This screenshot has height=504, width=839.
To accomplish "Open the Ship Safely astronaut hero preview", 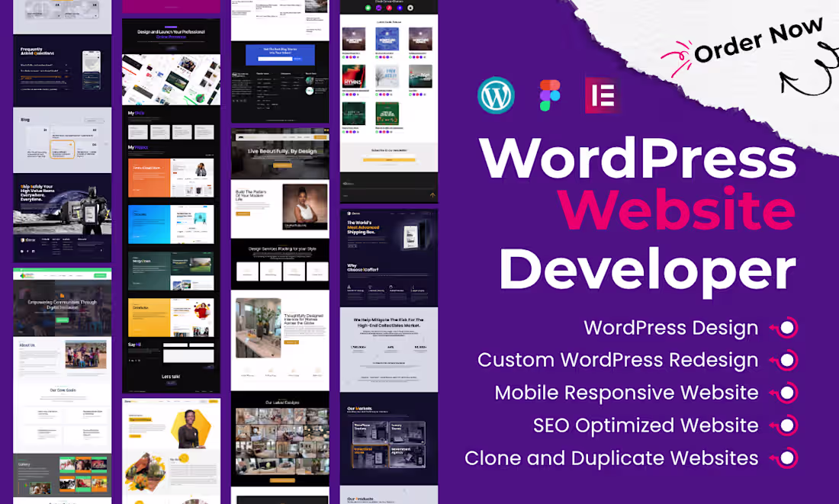I will pos(62,204).
